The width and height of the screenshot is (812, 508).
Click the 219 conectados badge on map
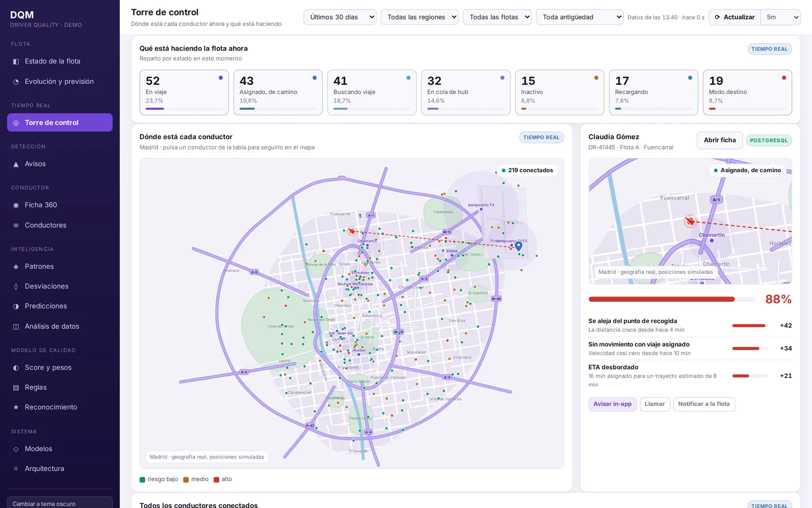[527, 171]
